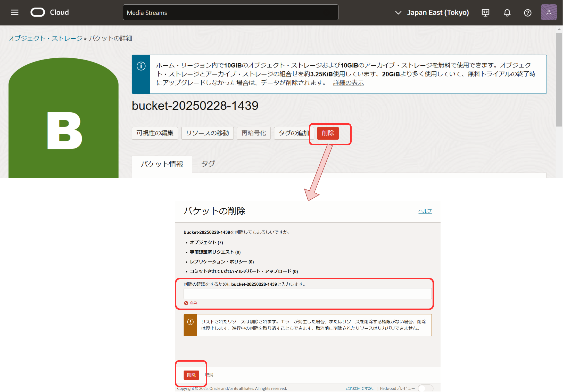Click the オブジェクト (7) list item

click(206, 242)
